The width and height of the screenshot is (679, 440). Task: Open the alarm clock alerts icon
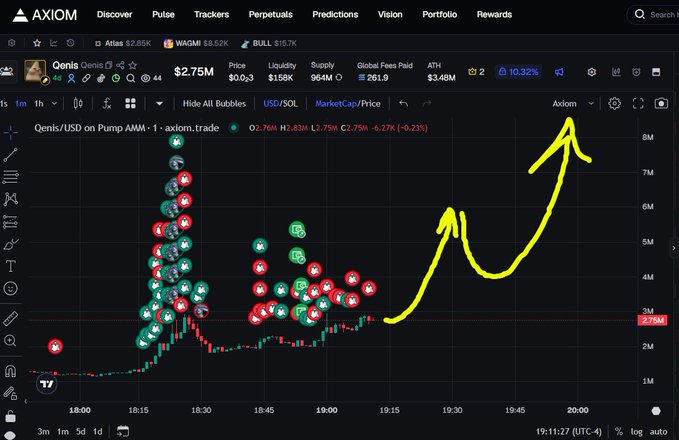coord(636,72)
